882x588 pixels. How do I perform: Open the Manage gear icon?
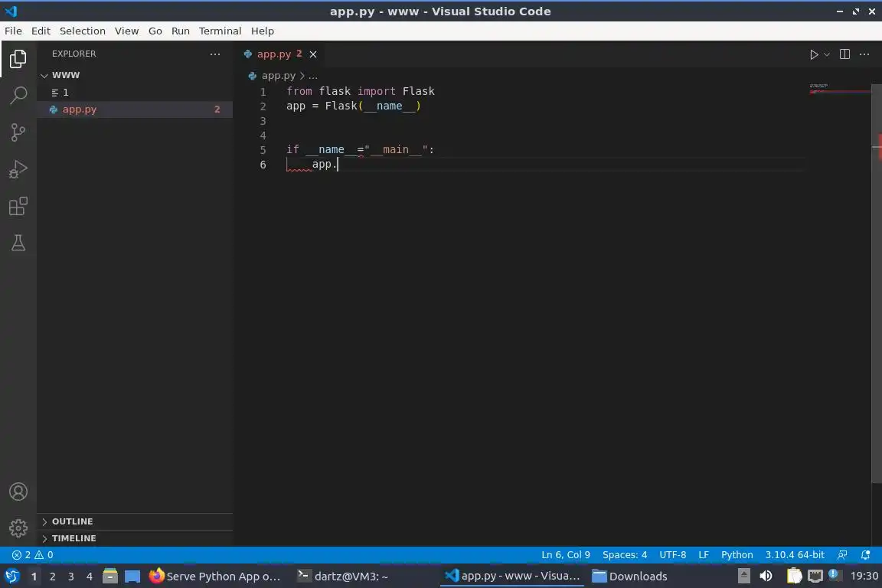point(18,528)
